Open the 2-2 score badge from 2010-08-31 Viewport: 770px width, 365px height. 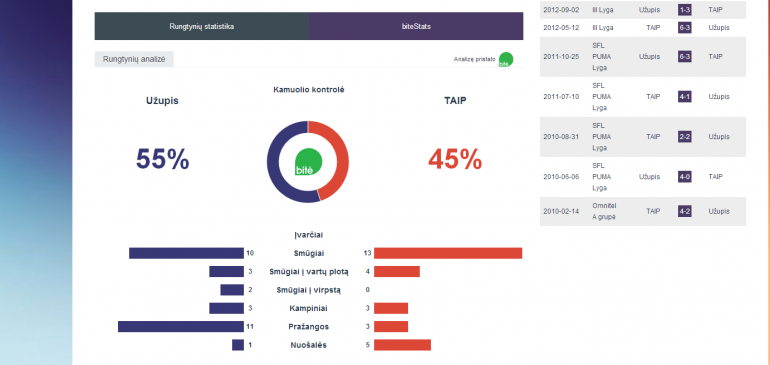(685, 137)
